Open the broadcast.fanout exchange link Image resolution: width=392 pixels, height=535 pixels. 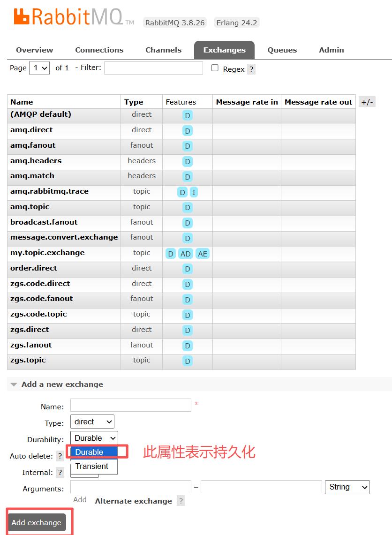pyautogui.click(x=44, y=222)
